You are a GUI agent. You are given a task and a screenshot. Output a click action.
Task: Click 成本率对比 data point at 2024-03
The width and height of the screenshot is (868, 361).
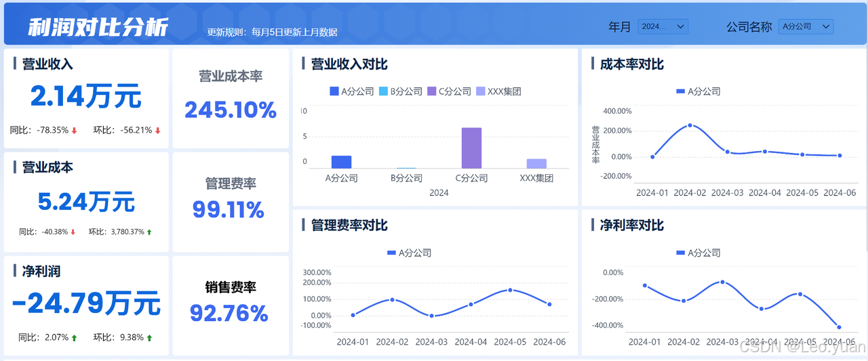click(728, 152)
